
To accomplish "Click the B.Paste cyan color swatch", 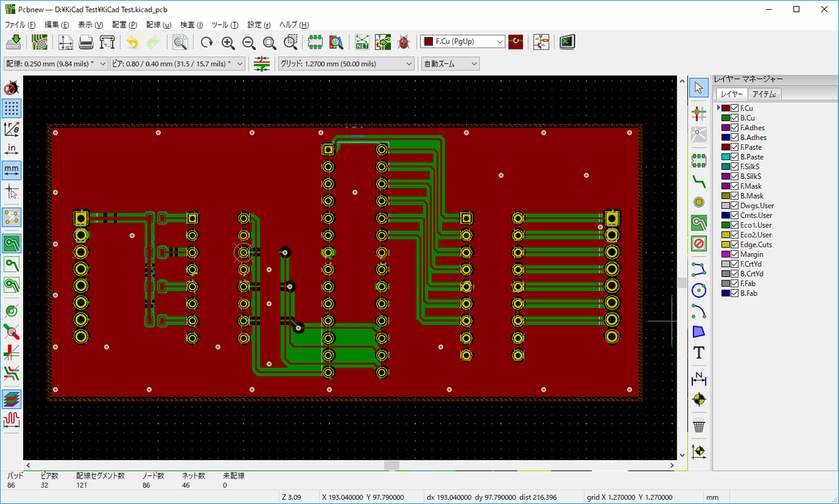I will (726, 157).
